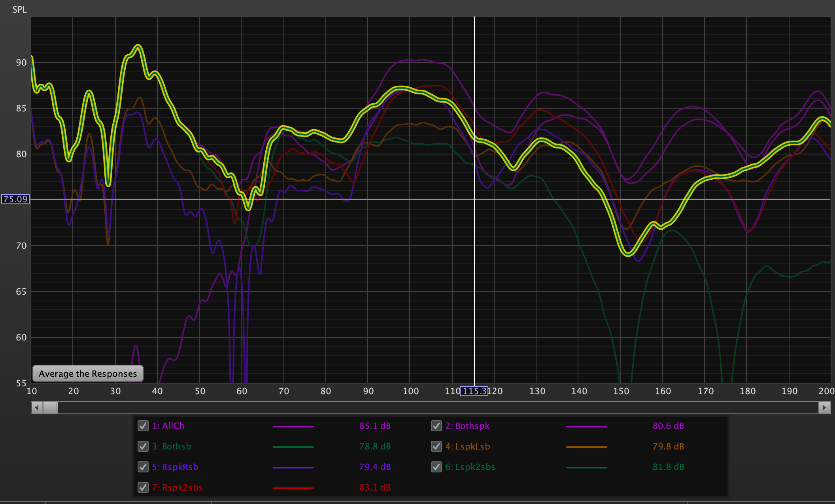
Task: Uncheck the 1: AllCh trace checkbox
Action: coord(143,426)
